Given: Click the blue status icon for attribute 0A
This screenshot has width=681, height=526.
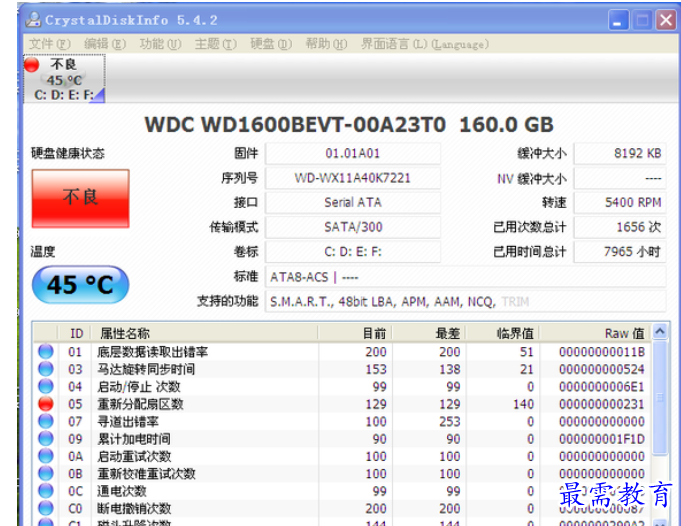Looking at the screenshot, I should 46,456.
